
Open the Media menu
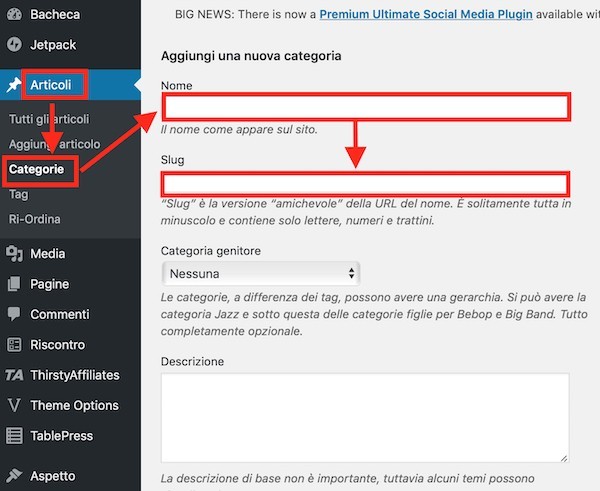point(48,253)
